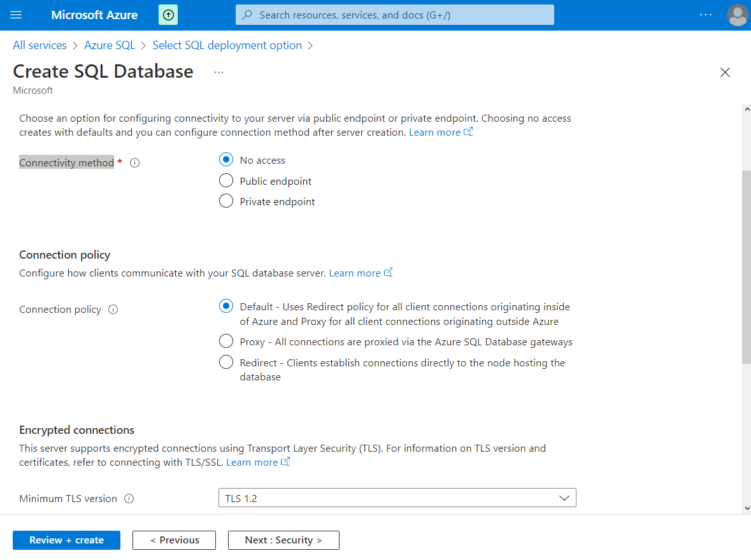751x560 pixels.
Task: Open Learn more link for connectivity options
Action: [x=441, y=133]
